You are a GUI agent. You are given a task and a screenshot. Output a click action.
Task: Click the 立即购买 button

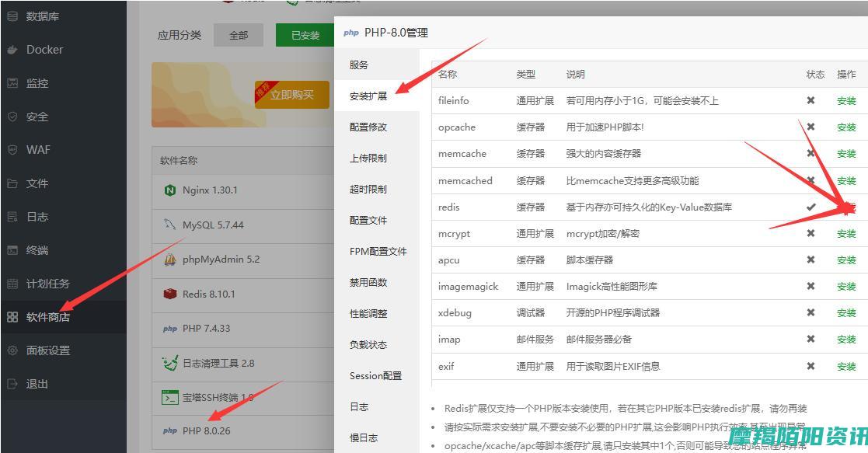(x=291, y=95)
